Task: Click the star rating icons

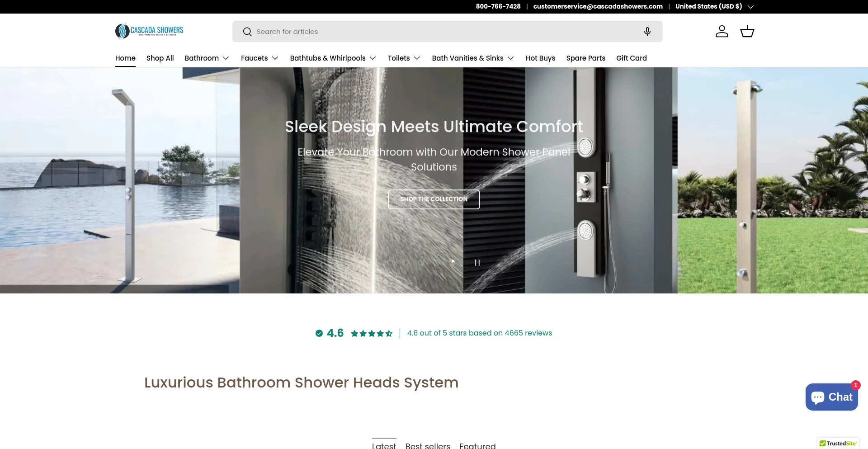Action: 372,333
